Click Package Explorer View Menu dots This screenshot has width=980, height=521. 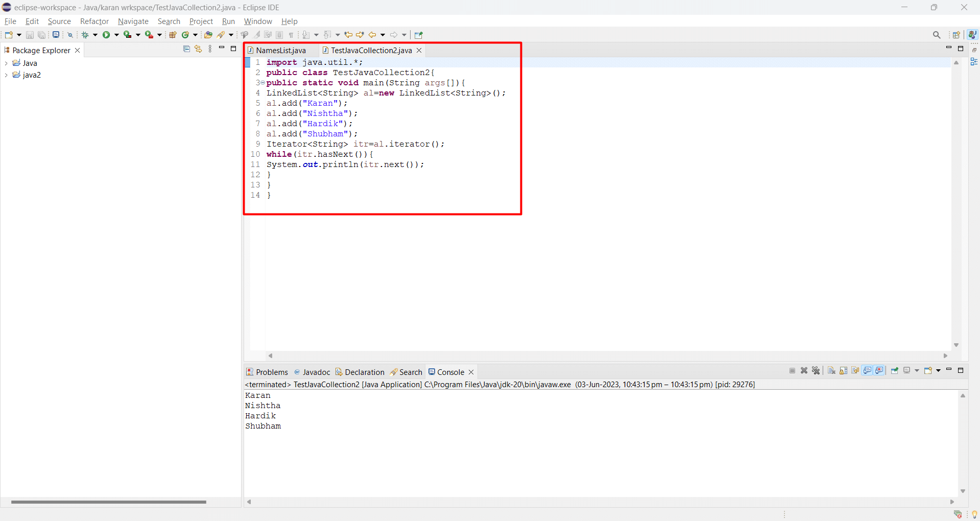(210, 49)
